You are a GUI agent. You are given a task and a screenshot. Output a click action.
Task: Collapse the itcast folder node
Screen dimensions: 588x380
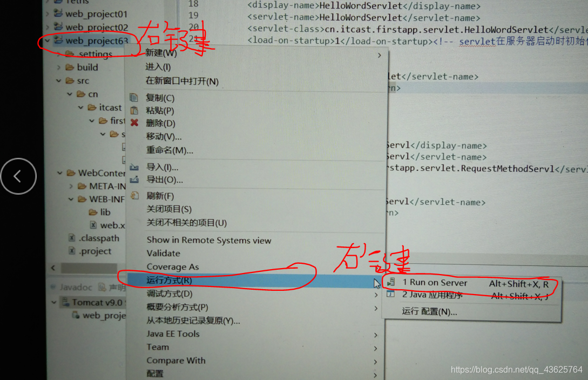80,108
